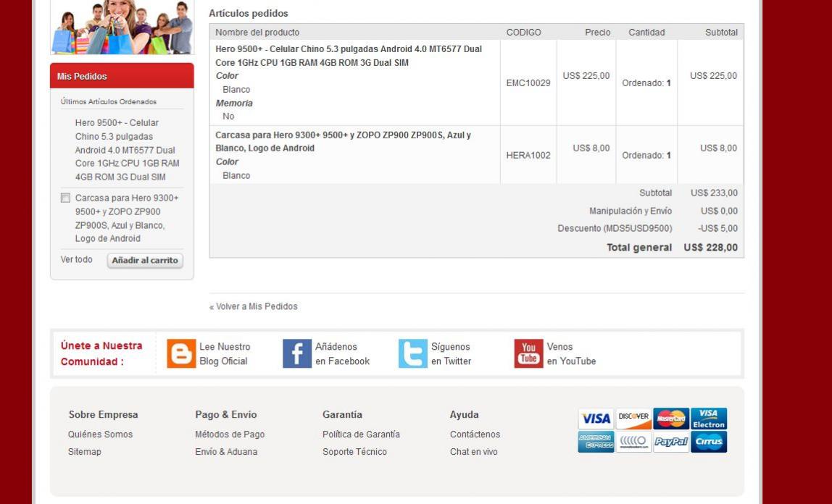
Task: Click the moneybookers logo beside American Express
Action: click(x=633, y=442)
